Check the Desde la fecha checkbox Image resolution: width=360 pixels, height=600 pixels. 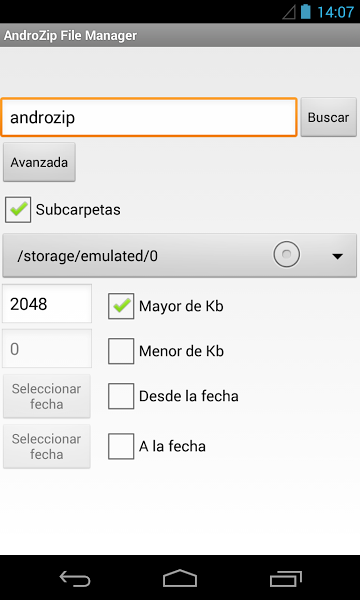121,396
